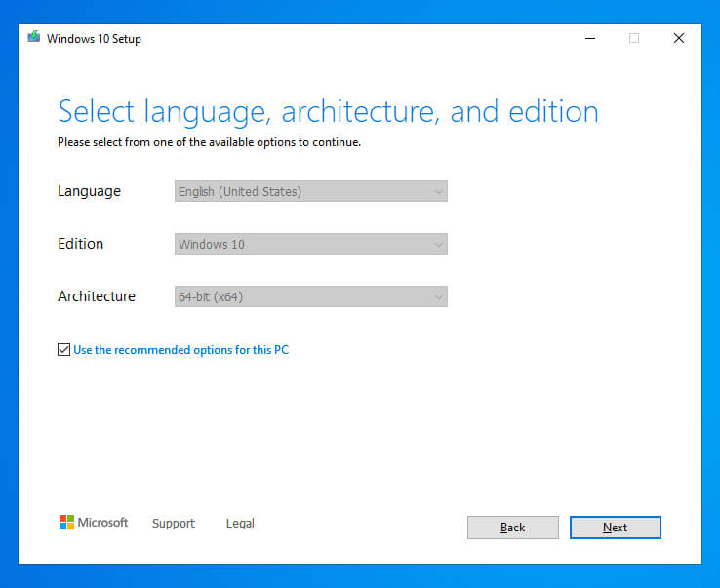This screenshot has width=720, height=588.
Task: Click the 'Edition' field label
Action: tap(80, 244)
